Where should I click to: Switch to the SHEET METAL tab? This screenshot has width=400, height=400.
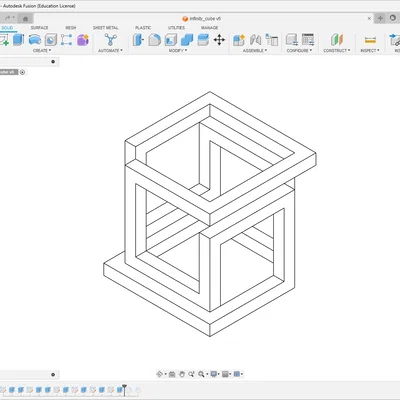(105, 28)
